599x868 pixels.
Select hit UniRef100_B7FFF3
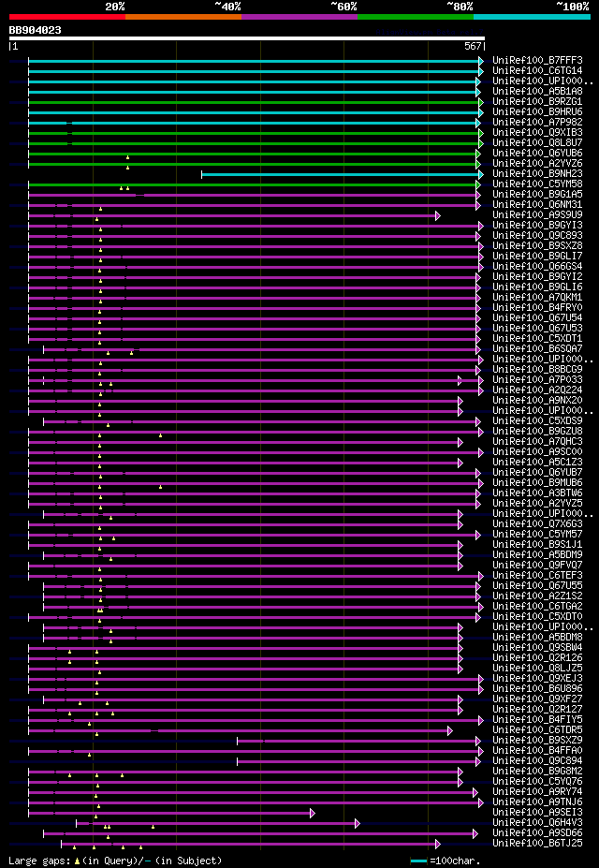pyautogui.click(x=537, y=60)
